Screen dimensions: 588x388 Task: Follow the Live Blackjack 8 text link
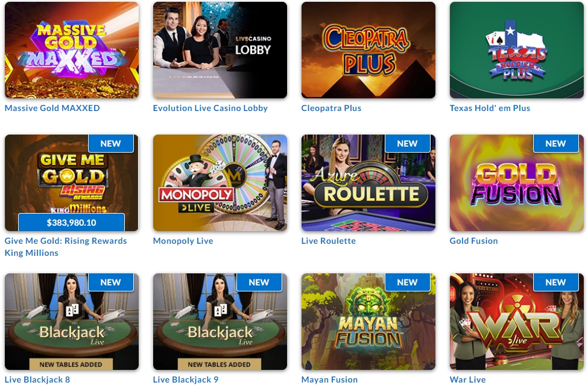tap(37, 380)
